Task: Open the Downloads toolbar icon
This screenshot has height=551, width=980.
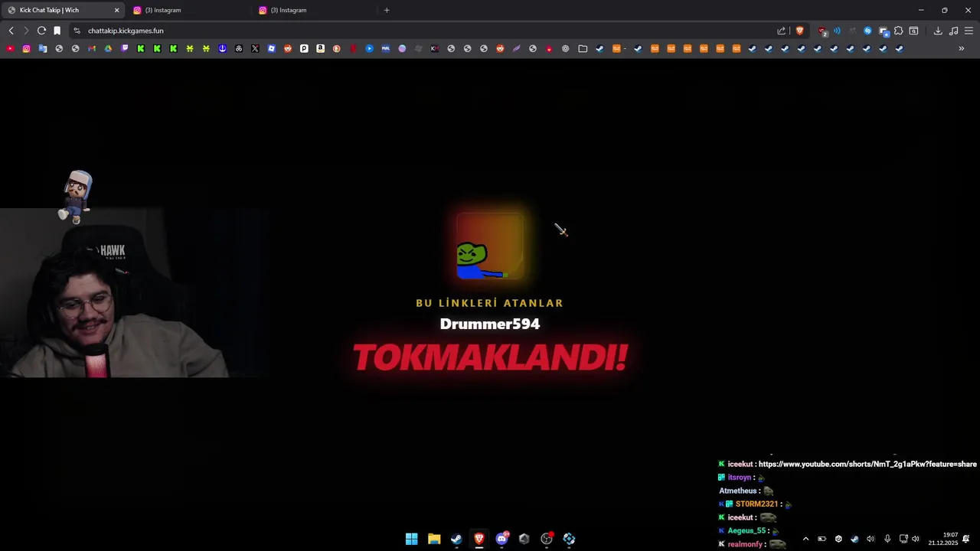Action: click(938, 31)
